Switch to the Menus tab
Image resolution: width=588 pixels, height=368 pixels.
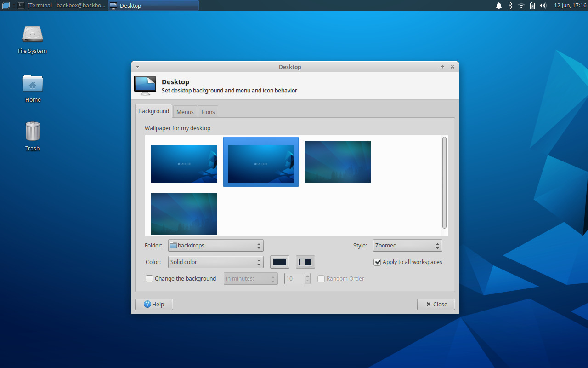coord(185,111)
